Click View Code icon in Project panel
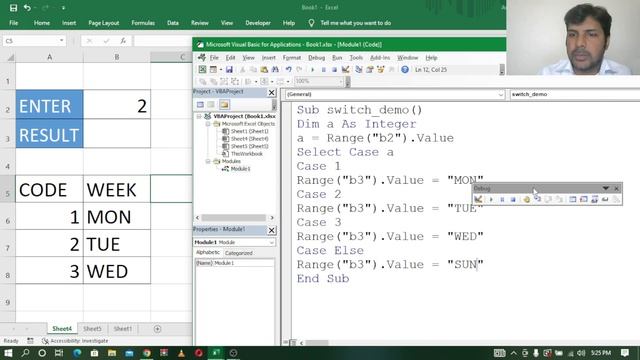The height and width of the screenshot is (360, 640). 200,105
